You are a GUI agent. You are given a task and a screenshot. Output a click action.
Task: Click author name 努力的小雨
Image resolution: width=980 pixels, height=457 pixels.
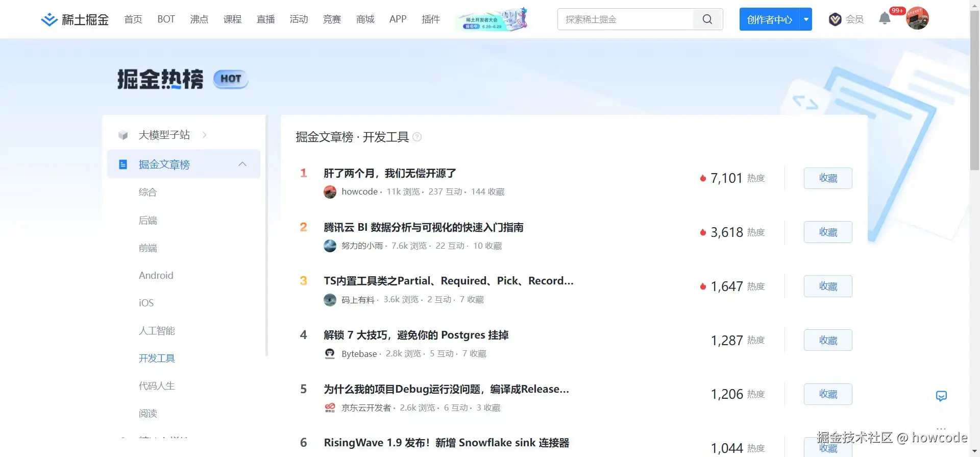(362, 246)
